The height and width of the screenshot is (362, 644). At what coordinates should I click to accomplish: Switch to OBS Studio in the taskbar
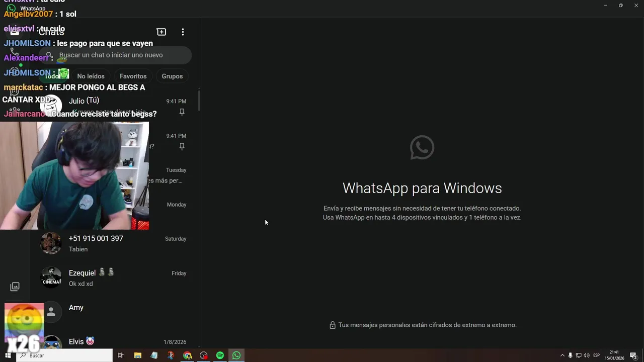[x=204, y=355]
